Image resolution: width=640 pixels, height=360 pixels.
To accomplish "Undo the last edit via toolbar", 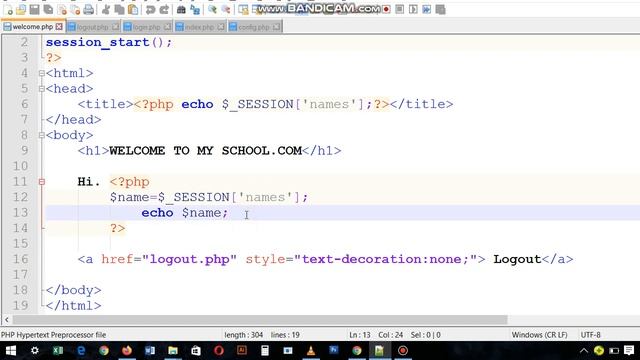I will click(x=151, y=9).
